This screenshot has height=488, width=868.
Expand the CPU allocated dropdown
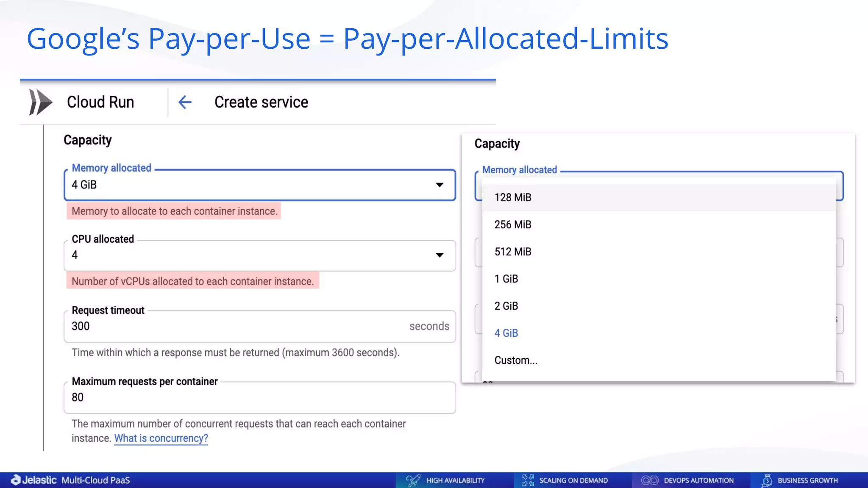259,255
